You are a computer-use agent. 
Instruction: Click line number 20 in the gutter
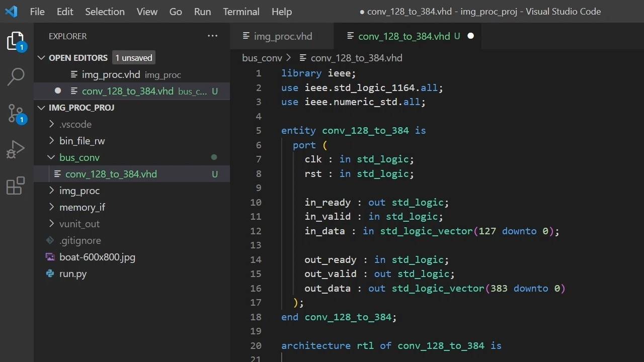click(x=256, y=346)
